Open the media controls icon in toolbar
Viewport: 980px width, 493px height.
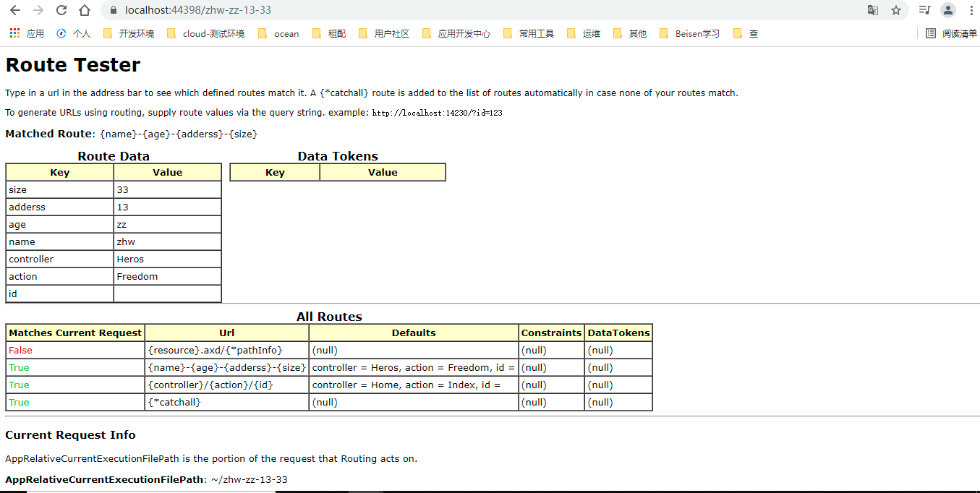pos(924,12)
